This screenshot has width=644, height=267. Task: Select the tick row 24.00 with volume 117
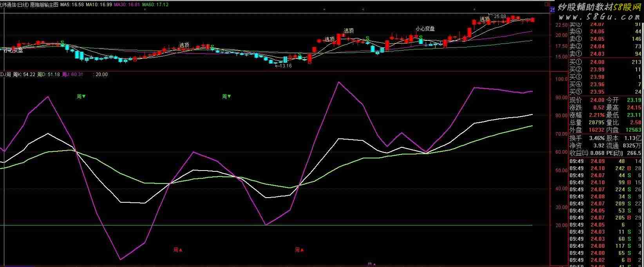point(605,246)
